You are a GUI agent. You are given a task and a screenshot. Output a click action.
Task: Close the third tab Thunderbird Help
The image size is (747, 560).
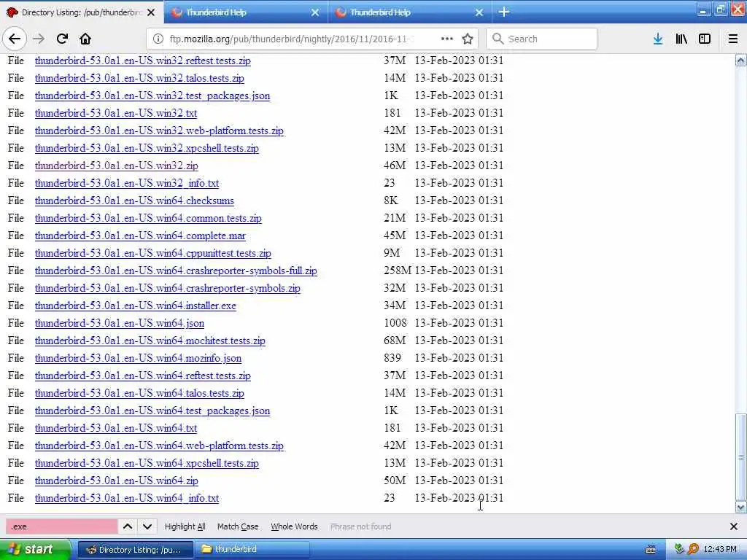click(x=479, y=12)
